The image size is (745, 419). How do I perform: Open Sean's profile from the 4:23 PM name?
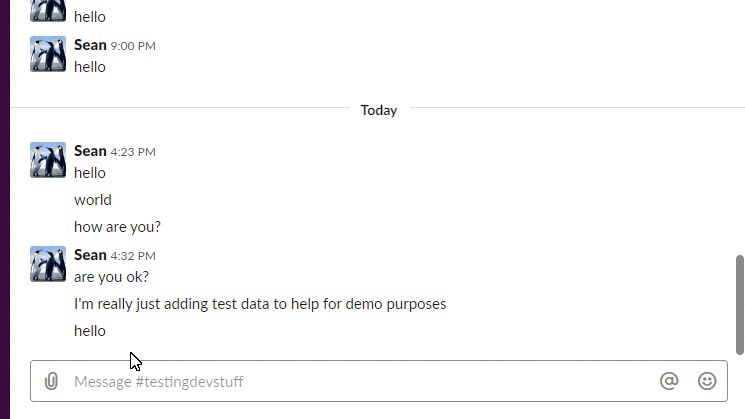click(x=90, y=151)
